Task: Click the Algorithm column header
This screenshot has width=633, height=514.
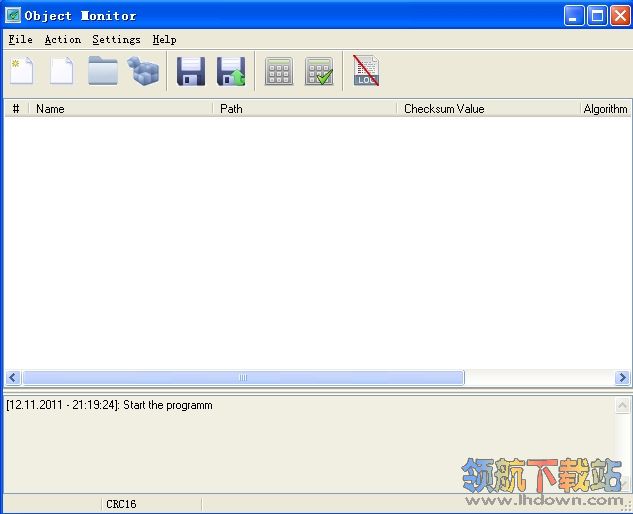Action: click(605, 108)
